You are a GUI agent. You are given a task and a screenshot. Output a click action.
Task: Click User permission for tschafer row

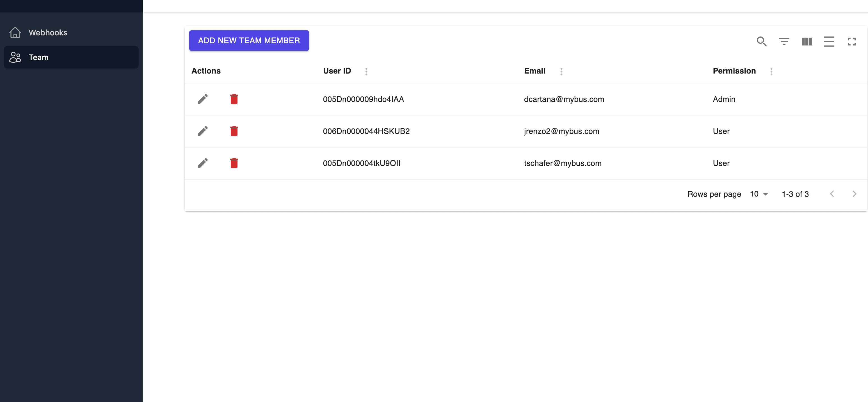[x=721, y=163]
